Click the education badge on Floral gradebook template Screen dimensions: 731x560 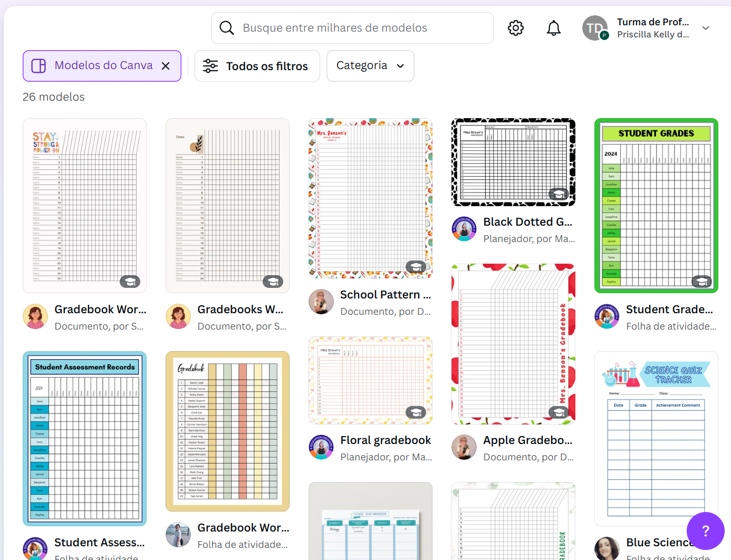[416, 412]
